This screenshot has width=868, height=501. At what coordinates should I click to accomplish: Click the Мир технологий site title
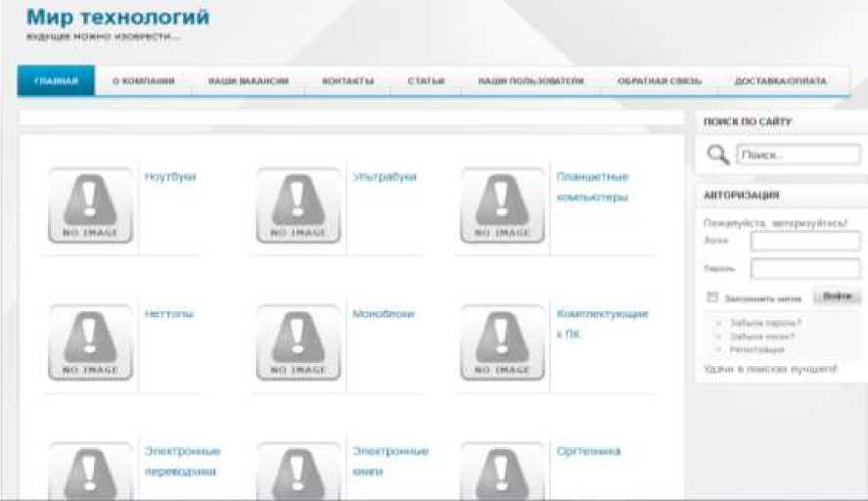point(117,17)
